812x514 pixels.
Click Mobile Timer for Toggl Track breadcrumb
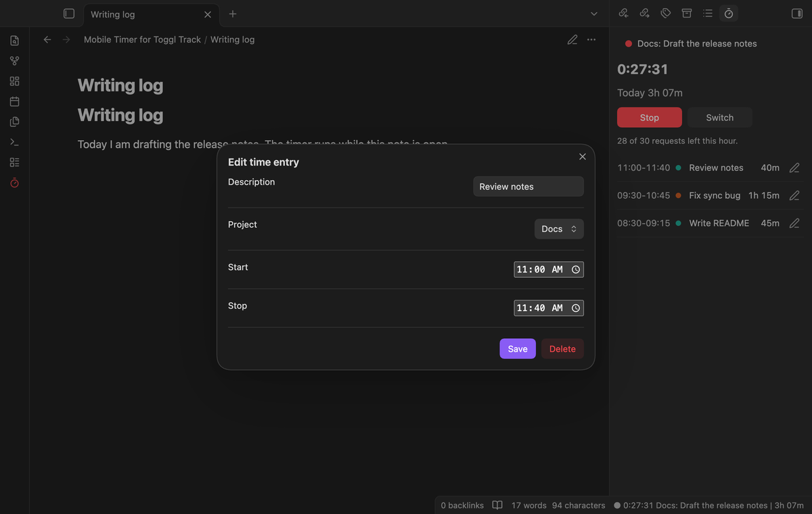point(142,40)
